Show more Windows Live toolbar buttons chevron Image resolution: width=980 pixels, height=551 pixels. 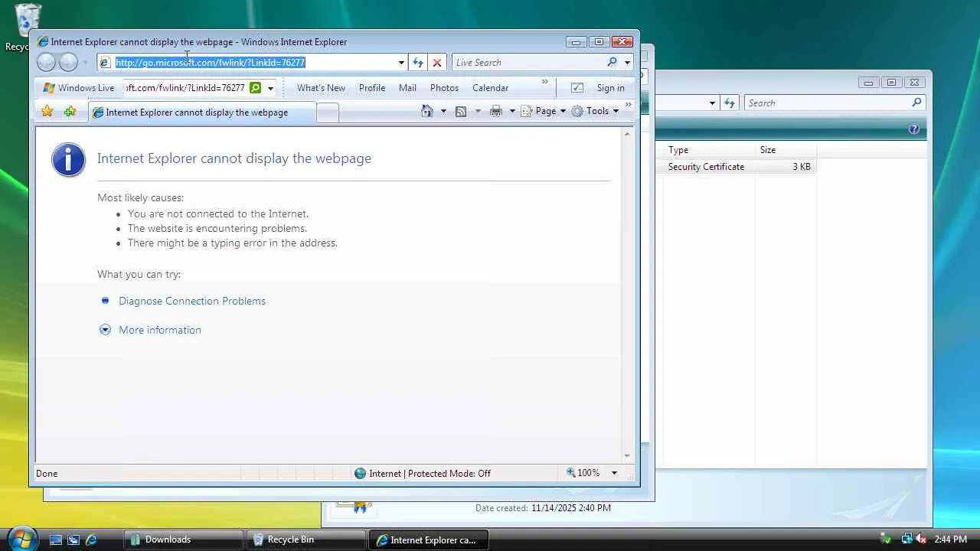tap(545, 81)
